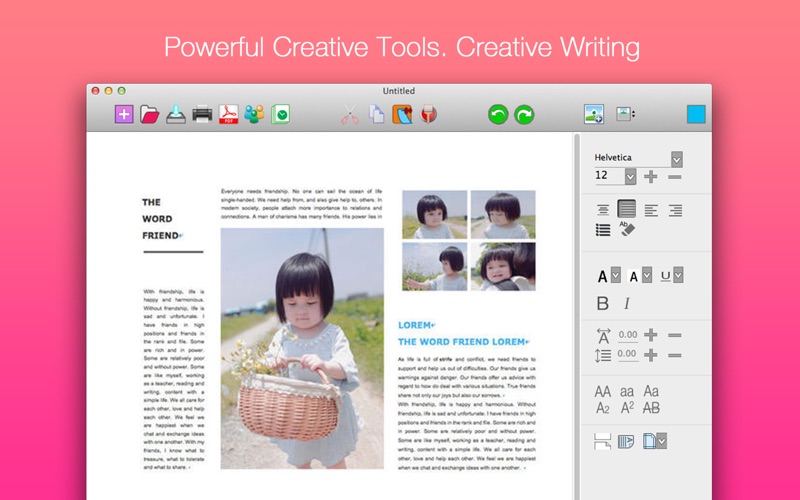Increase font size with the plus button

click(x=651, y=177)
